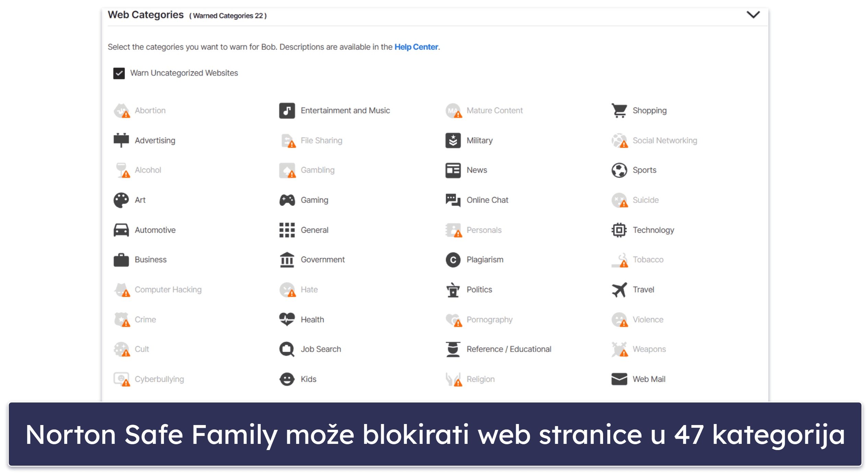The height and width of the screenshot is (473, 868).
Task: Click the Gambling category icon
Action: pos(288,170)
